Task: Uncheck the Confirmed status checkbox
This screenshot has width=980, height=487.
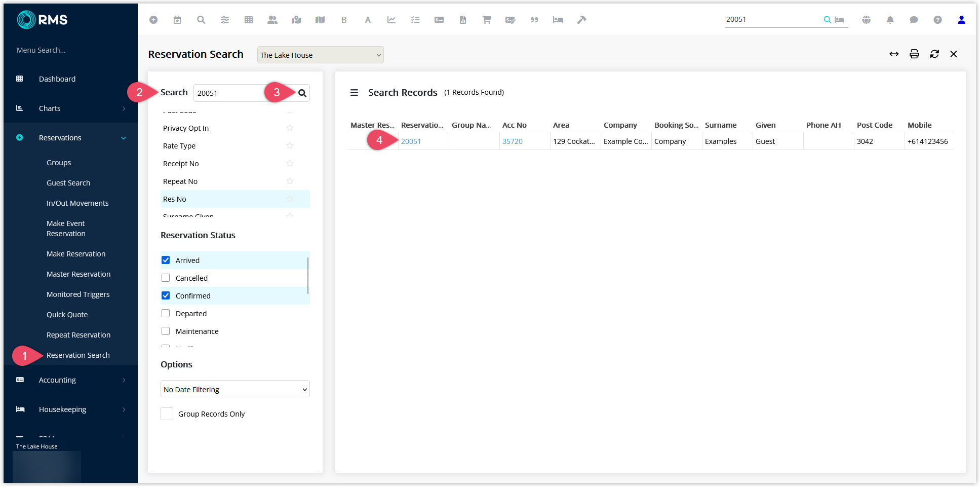Action: pyautogui.click(x=166, y=295)
